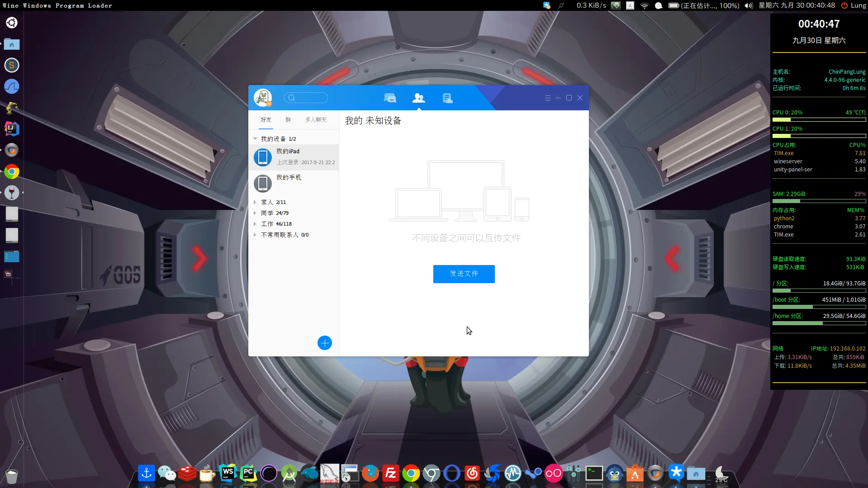
Task: Open the Trash in the launcher
Action: [12, 476]
